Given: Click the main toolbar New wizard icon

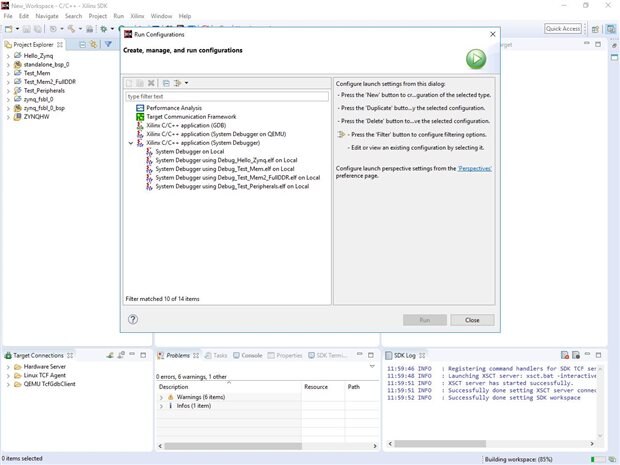Looking at the screenshot, I should [x=8, y=29].
